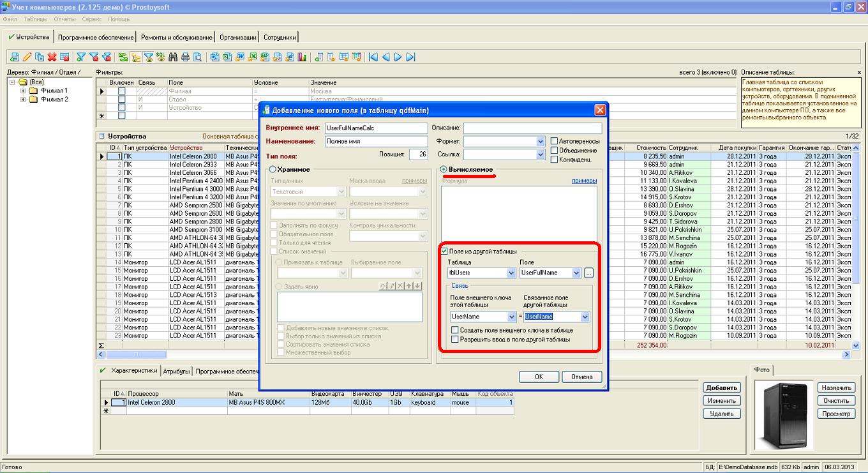Uncheck 'Поле из другой таблицы' checkbox

pos(445,252)
